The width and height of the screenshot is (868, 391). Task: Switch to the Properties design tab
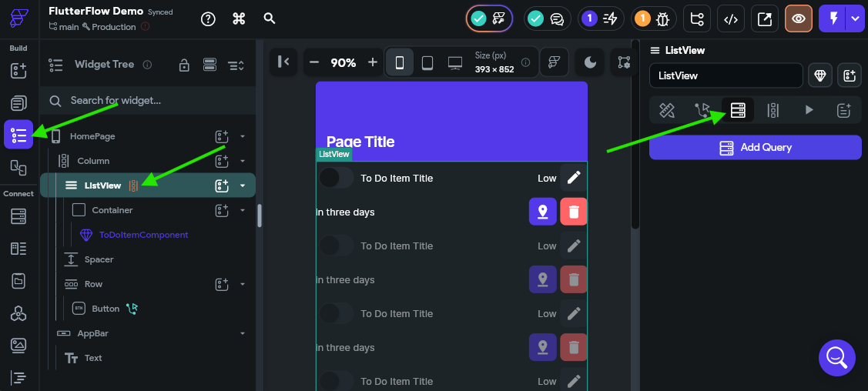pos(666,110)
